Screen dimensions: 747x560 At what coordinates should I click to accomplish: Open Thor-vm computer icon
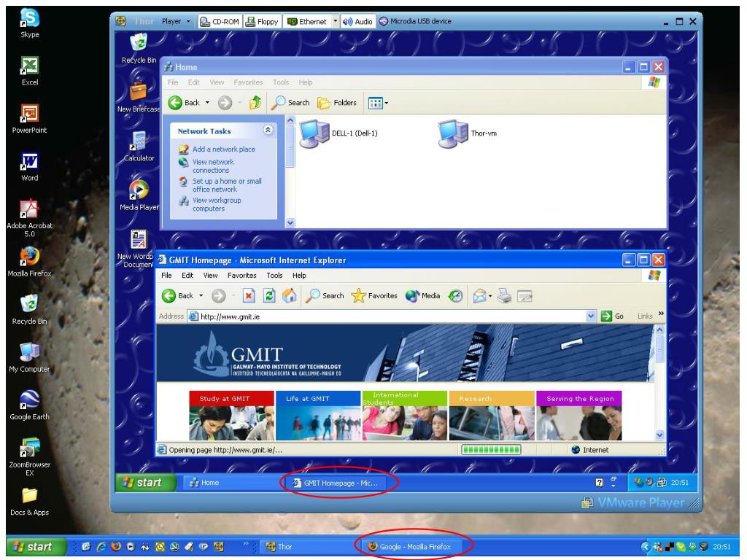click(x=468, y=133)
